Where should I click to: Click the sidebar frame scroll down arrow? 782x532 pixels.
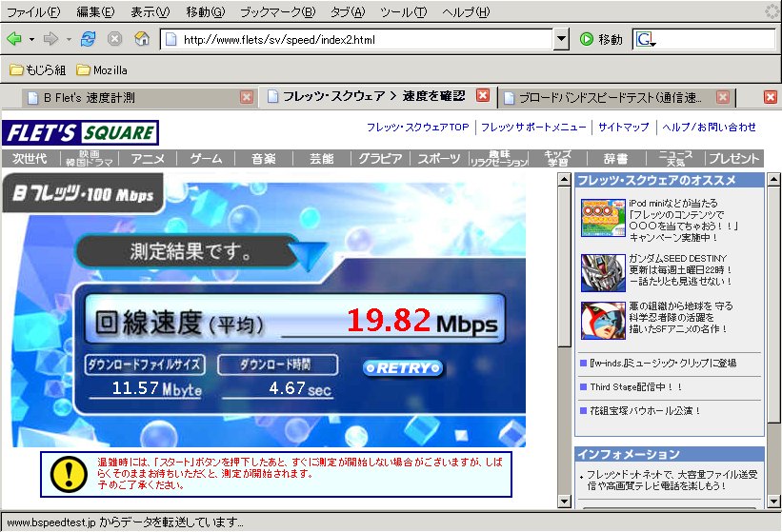(x=773, y=502)
